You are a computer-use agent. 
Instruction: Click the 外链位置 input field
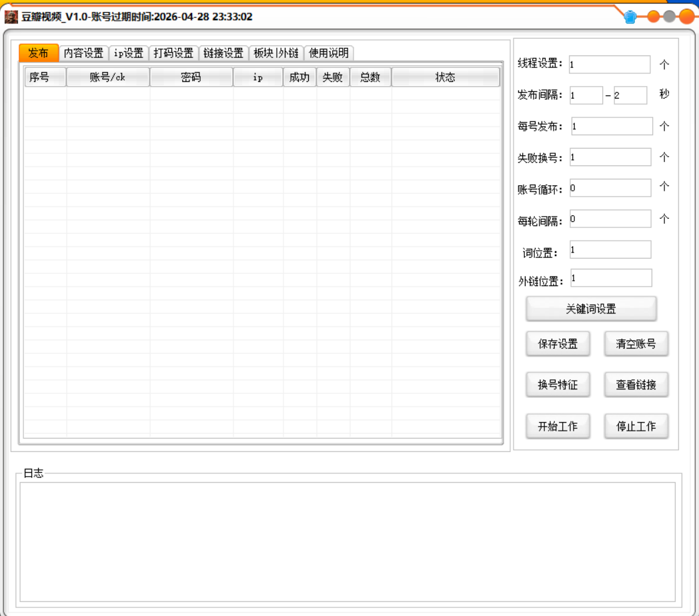tap(611, 278)
